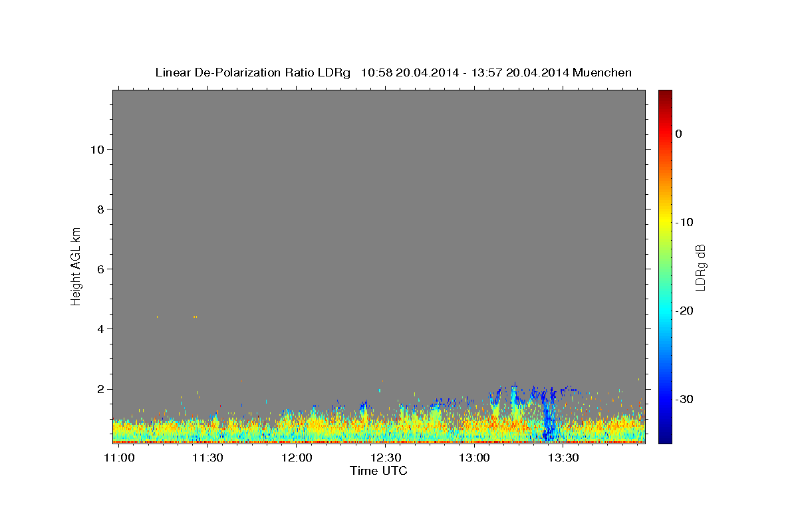This screenshot has width=798, height=532.
Task: Click the 10 km height tick label
Action: click(x=96, y=150)
